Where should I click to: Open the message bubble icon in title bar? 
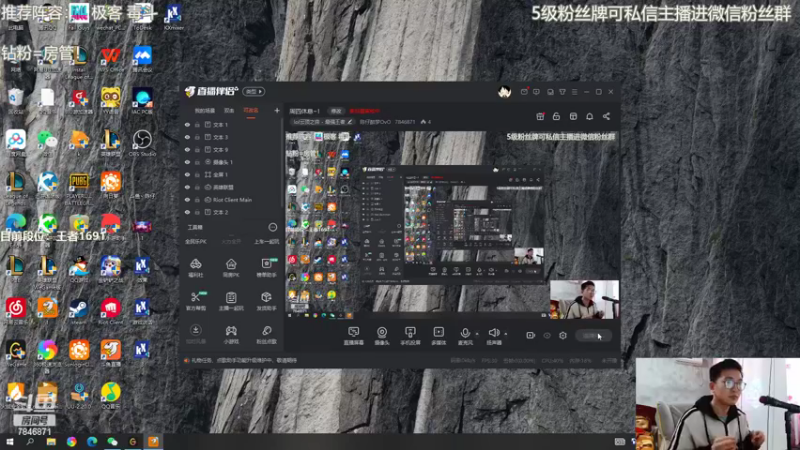tap(536, 92)
